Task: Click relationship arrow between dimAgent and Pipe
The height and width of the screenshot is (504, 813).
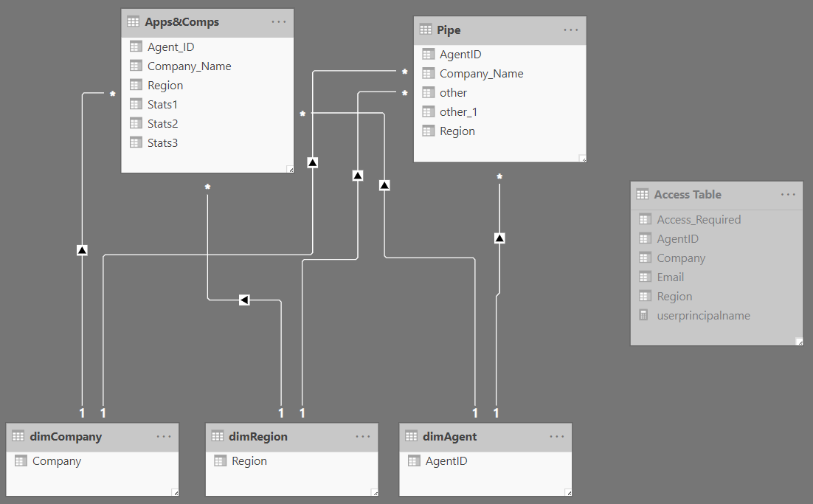Action: pos(499,238)
